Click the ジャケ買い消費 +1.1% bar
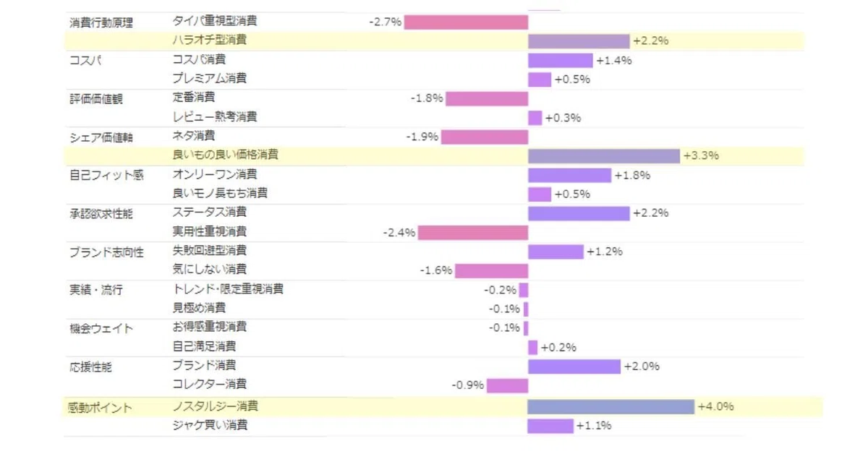This screenshot has height=454, width=868. click(551, 426)
